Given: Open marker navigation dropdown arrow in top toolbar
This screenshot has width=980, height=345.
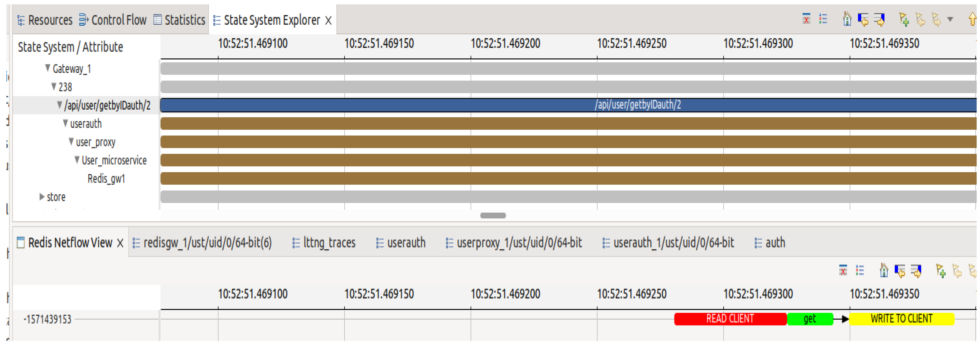Looking at the screenshot, I should point(950,19).
